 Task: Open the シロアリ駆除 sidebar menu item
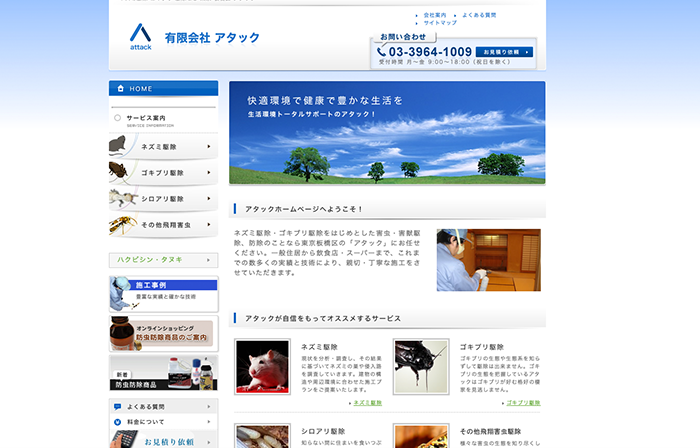(x=163, y=199)
